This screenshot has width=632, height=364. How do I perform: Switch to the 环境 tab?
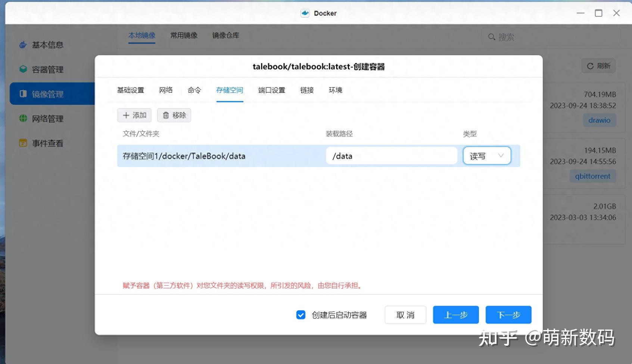(x=336, y=90)
